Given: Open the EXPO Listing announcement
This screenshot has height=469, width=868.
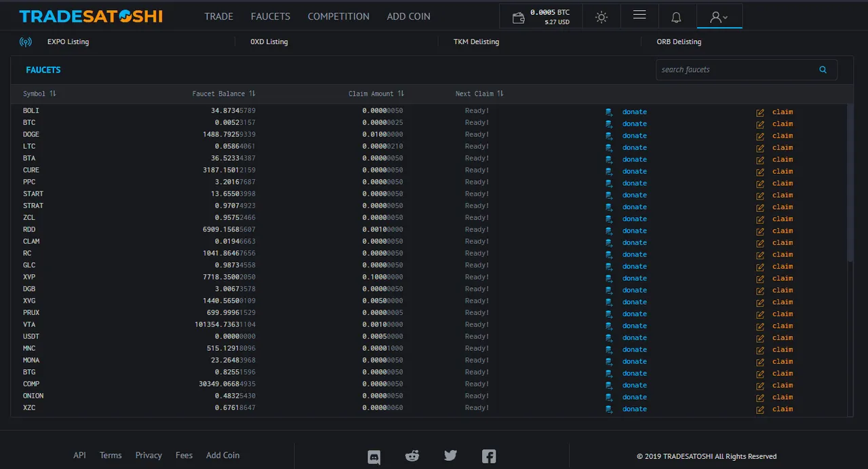Looking at the screenshot, I should click(x=68, y=42).
